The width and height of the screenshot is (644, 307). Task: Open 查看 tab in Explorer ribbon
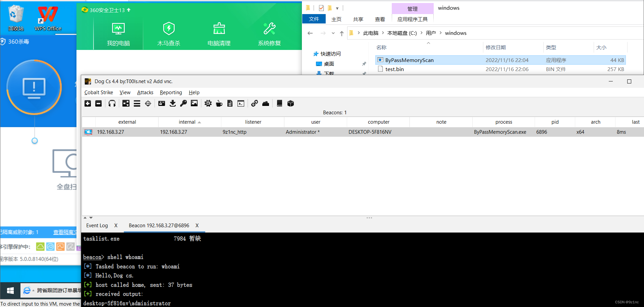click(380, 19)
